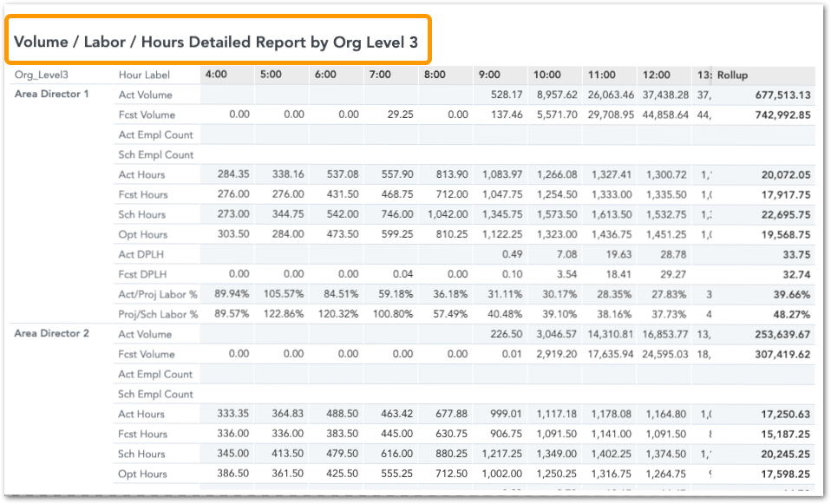The width and height of the screenshot is (831, 504).
Task: Click the Area Director 1 row group
Action: coord(52,94)
